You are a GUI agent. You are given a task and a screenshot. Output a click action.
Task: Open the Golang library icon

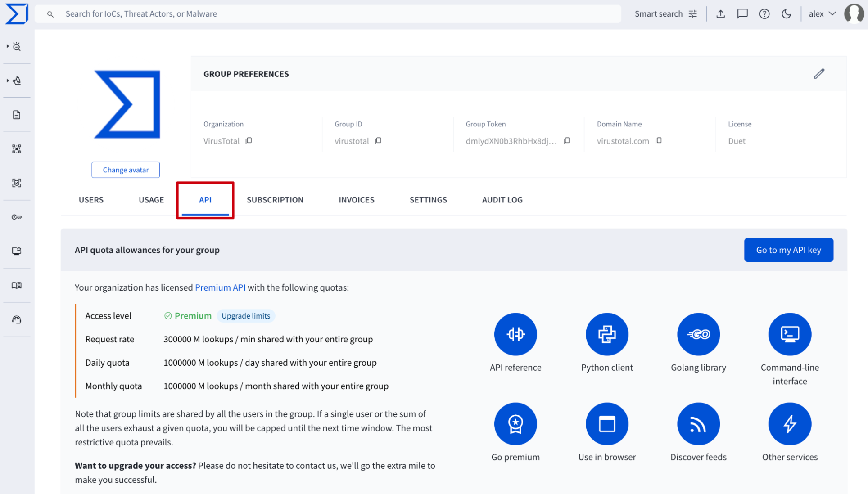pos(698,334)
